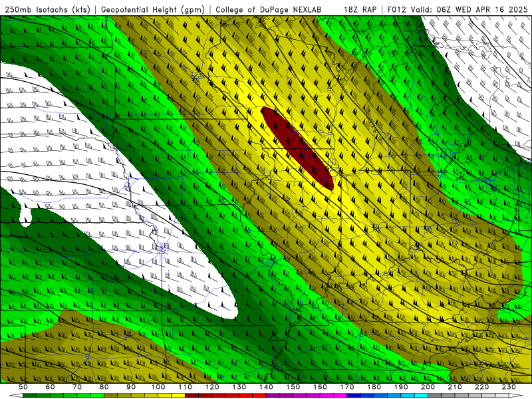The image size is (532, 399).
Task: Select the cyan swatch just below 200
Action: [421, 395]
